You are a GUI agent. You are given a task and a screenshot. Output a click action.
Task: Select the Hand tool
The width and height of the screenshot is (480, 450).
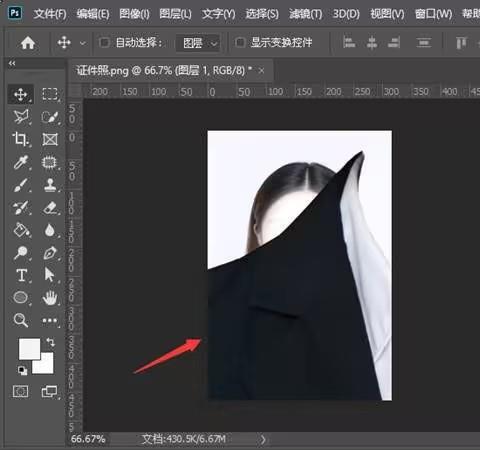[50, 297]
